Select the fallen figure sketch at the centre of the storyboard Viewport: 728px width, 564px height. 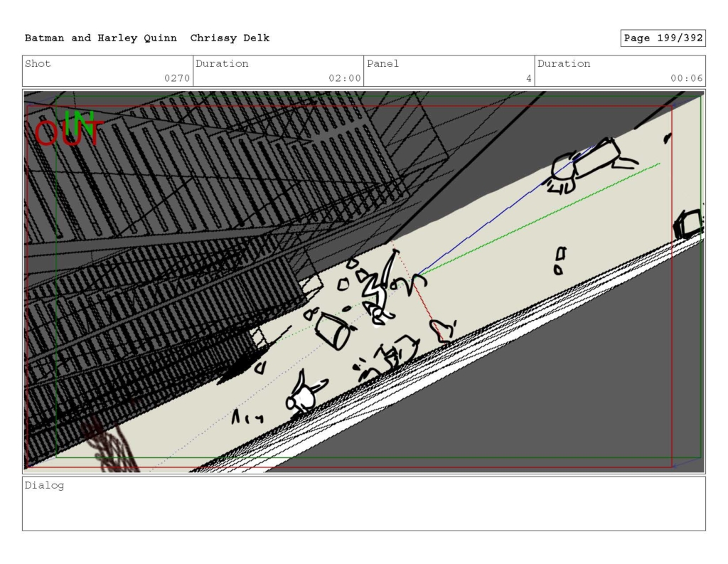(x=381, y=289)
